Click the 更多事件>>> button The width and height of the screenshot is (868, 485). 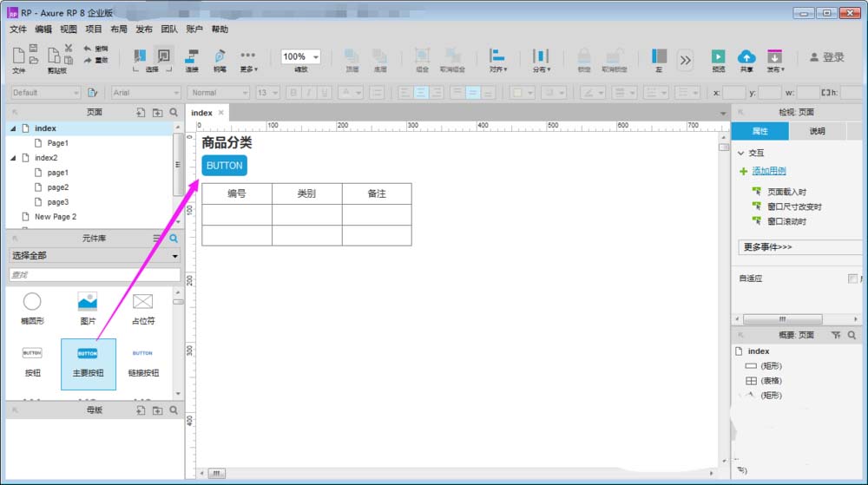click(799, 247)
